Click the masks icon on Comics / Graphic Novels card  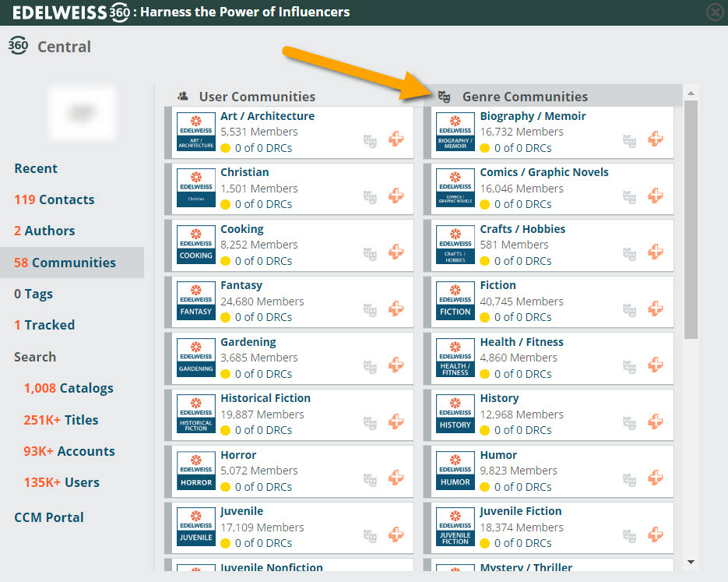[x=630, y=197]
